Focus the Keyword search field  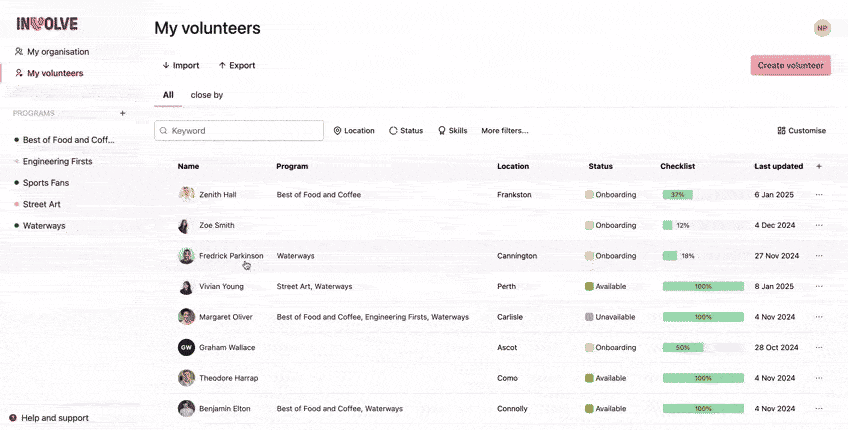click(x=240, y=131)
